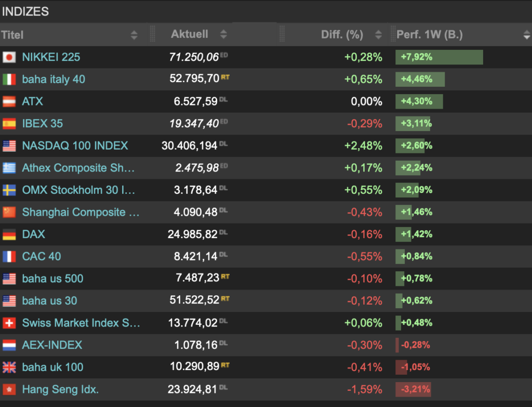Open the NIKKEI 225 index link
532x407 pixels.
click(x=51, y=57)
